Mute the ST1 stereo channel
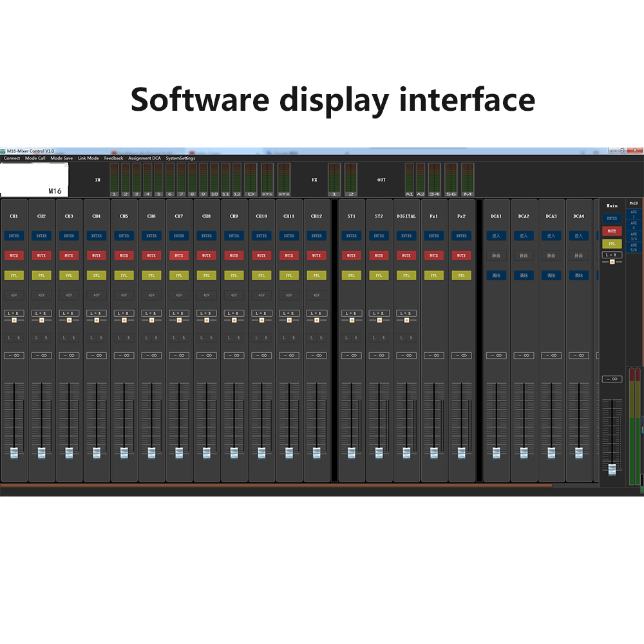 tap(352, 256)
